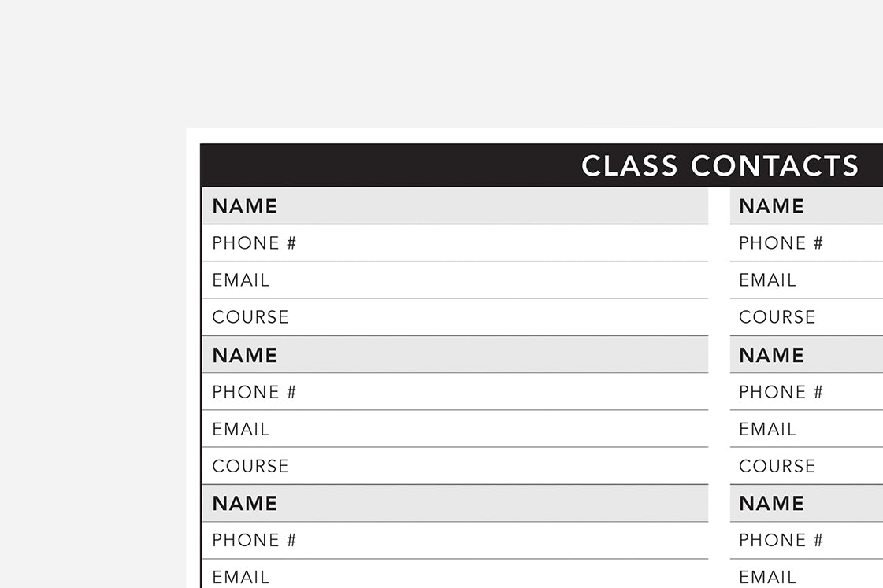The image size is (883, 588).
Task: Click the CLASS CONTACTS header title
Action: (x=719, y=165)
